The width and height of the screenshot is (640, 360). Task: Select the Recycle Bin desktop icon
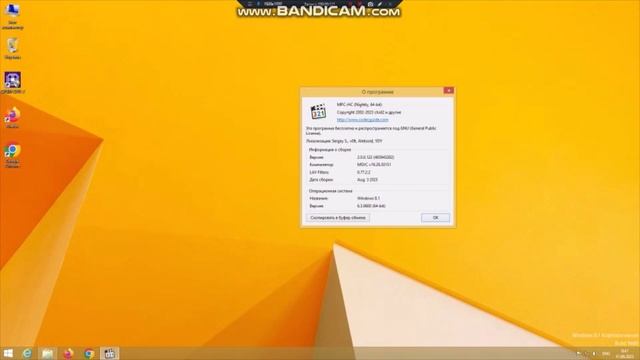pos(13,49)
